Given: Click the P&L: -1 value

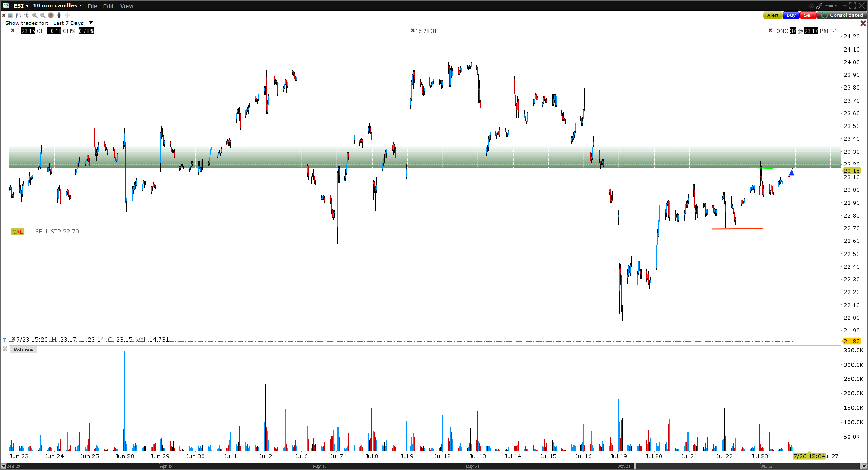Looking at the screenshot, I should (828, 31).
